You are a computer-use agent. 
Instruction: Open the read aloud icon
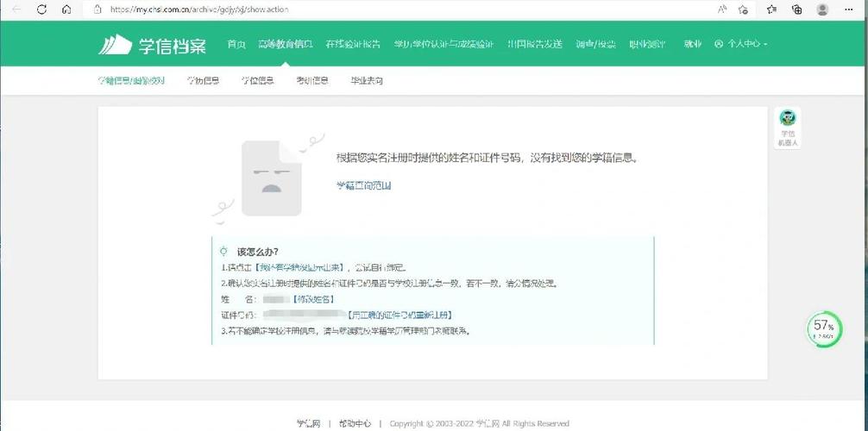(722, 9)
